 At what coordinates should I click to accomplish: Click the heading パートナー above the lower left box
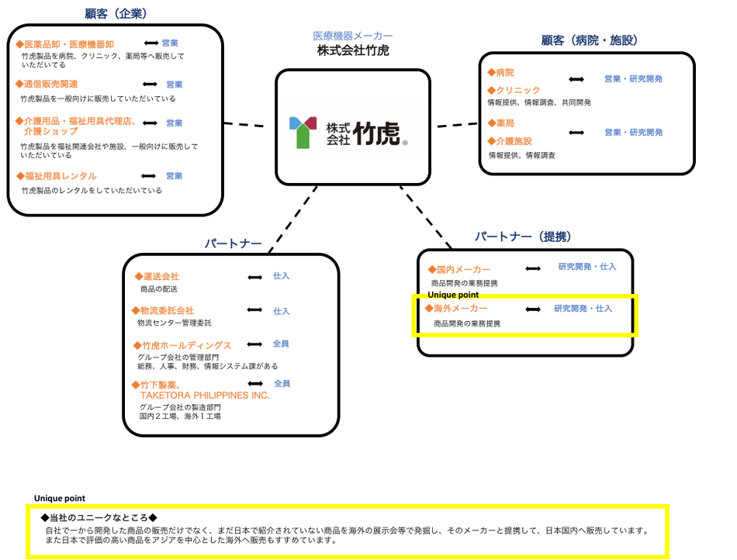234,244
